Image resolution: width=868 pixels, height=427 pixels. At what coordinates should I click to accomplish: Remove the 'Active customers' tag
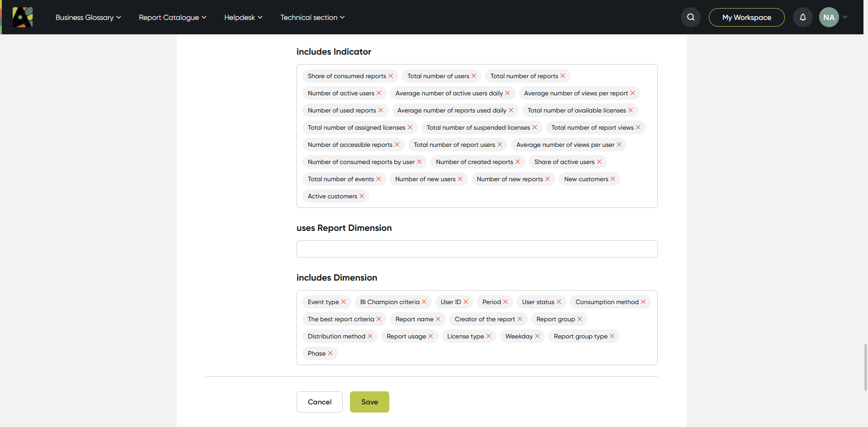(362, 196)
